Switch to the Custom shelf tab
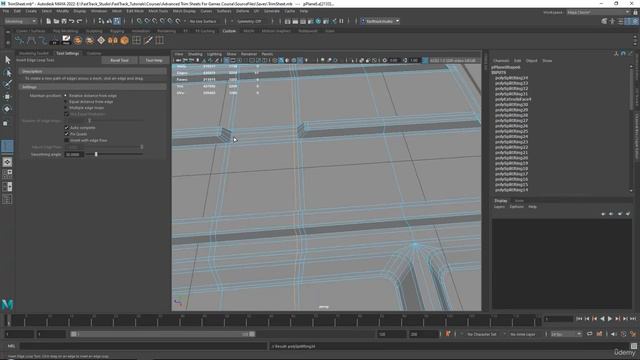The image size is (640, 360). [x=229, y=31]
